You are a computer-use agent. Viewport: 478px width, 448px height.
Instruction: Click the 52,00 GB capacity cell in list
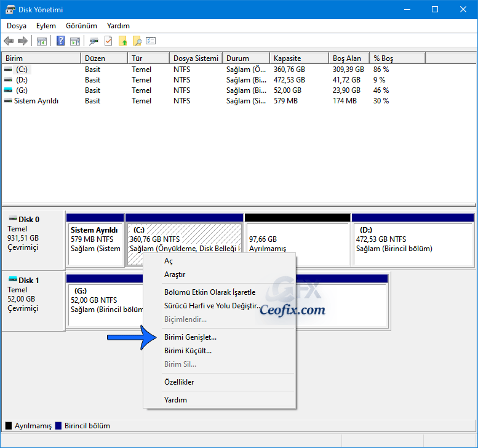coord(287,90)
